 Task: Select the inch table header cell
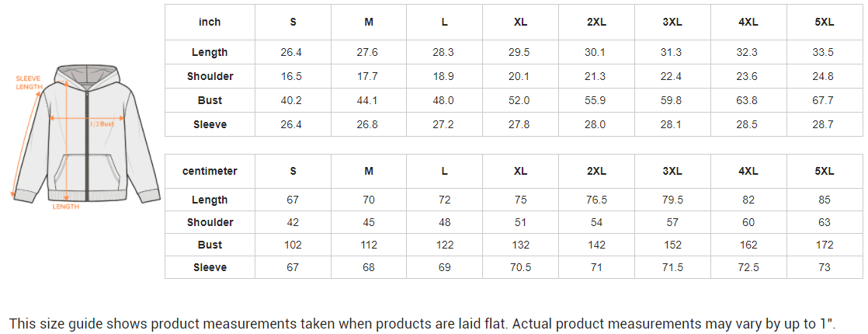click(x=210, y=22)
